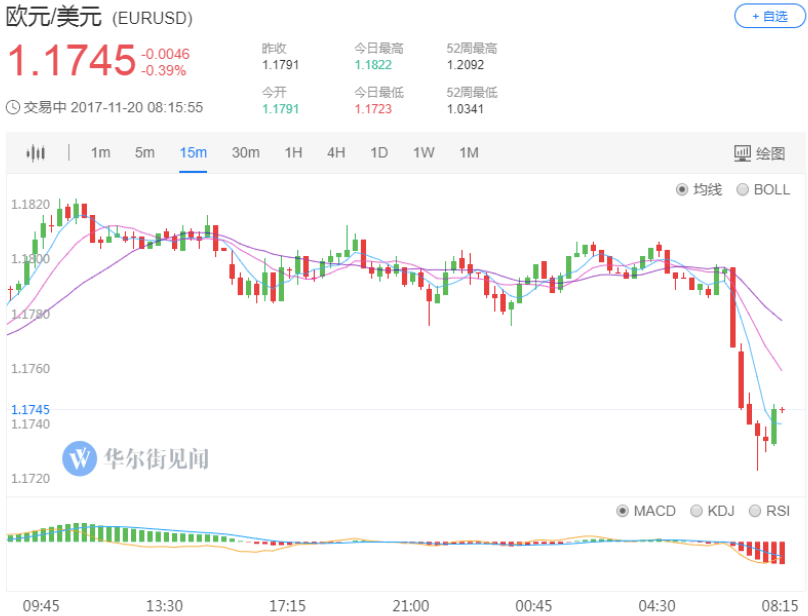The height and width of the screenshot is (616, 808).
Task: Click the 00:45 time axis label
Action: coord(534,606)
